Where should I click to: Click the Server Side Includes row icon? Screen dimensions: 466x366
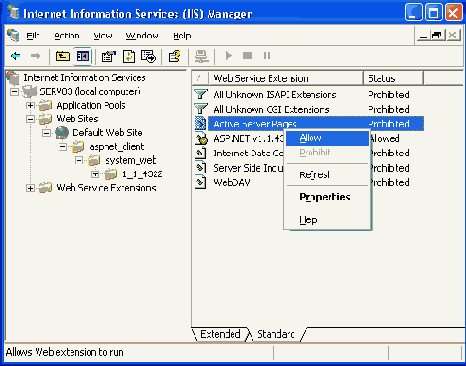coord(201,168)
